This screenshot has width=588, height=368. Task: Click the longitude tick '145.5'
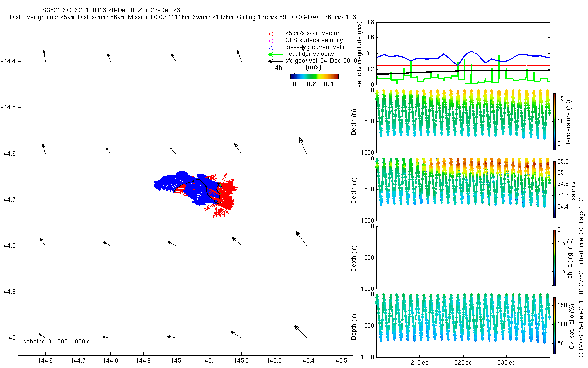coord(340,361)
